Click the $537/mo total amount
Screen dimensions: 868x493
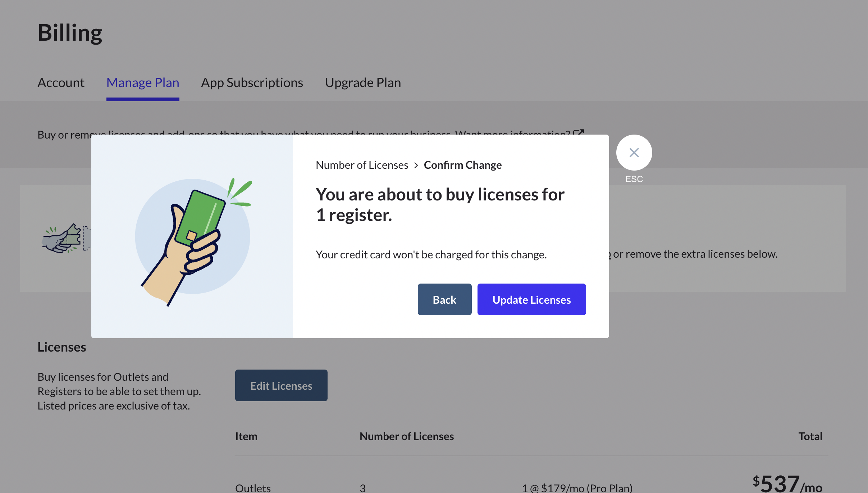coord(787,483)
